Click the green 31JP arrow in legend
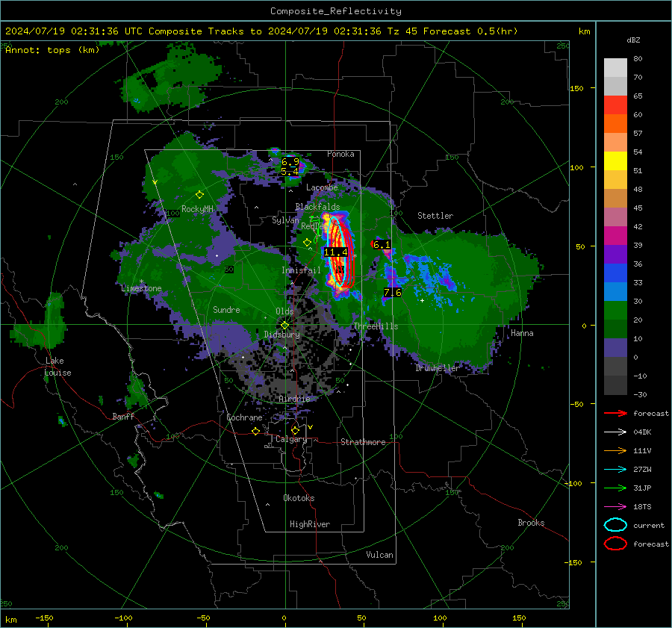The width and height of the screenshot is (672, 628). pyautogui.click(x=615, y=488)
